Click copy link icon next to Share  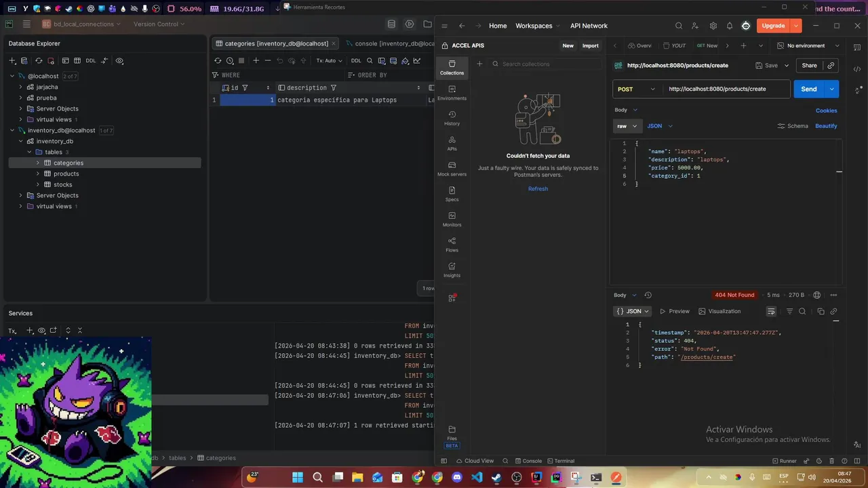click(831, 66)
